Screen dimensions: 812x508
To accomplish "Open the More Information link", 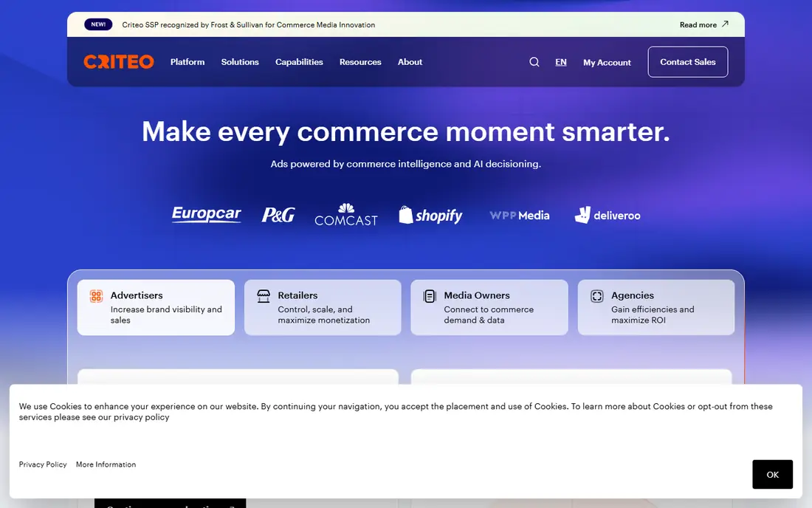I will click(106, 464).
